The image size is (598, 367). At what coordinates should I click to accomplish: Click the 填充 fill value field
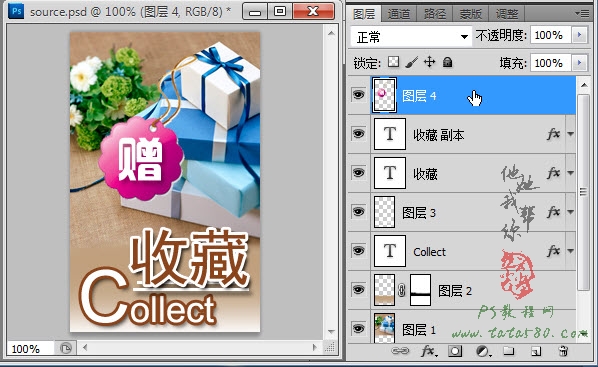pos(550,63)
